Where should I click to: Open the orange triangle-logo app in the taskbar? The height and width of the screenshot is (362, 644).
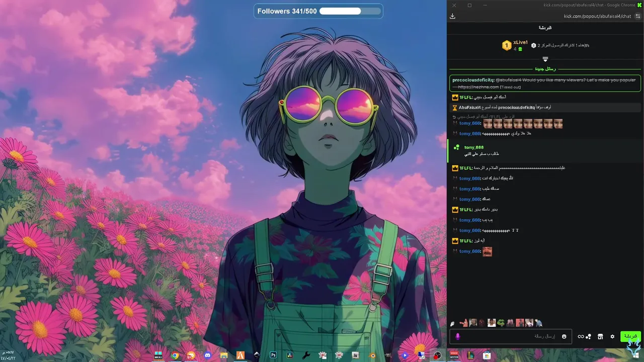click(x=240, y=355)
